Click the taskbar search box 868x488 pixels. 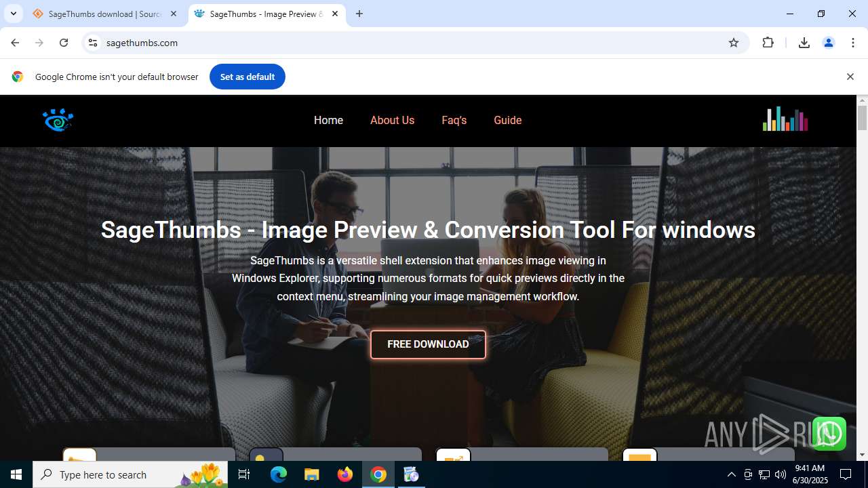point(130,474)
